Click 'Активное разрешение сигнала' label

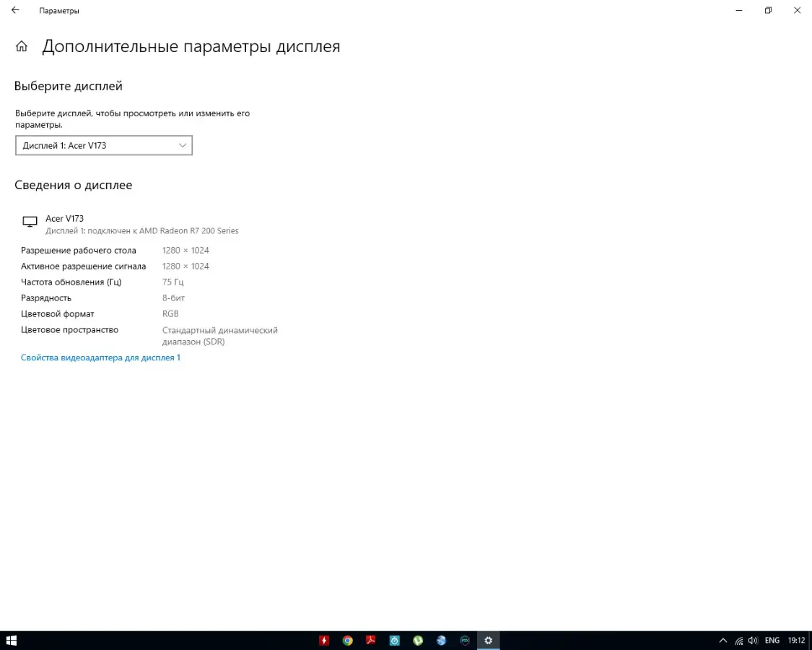pos(84,266)
